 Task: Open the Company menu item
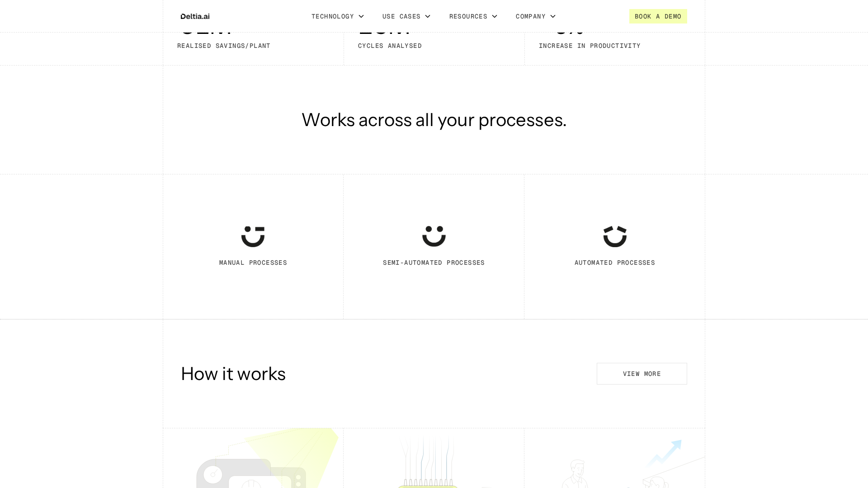coord(530,16)
